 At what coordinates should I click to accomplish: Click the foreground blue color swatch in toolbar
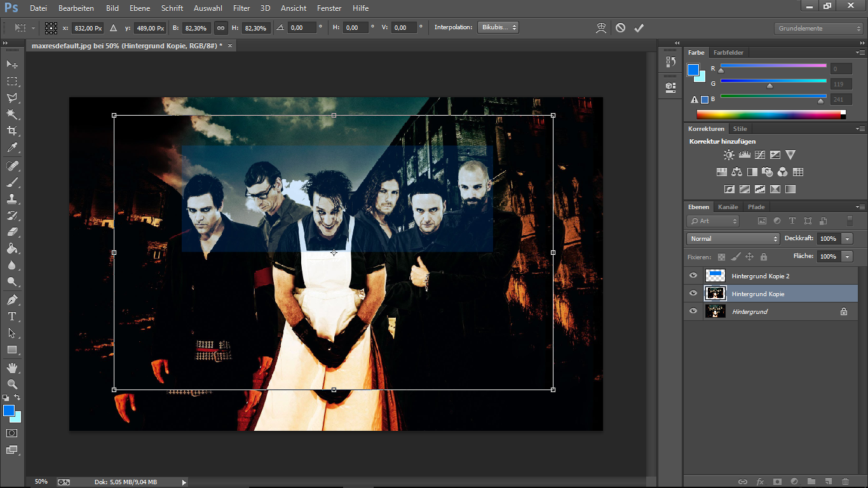(9, 410)
